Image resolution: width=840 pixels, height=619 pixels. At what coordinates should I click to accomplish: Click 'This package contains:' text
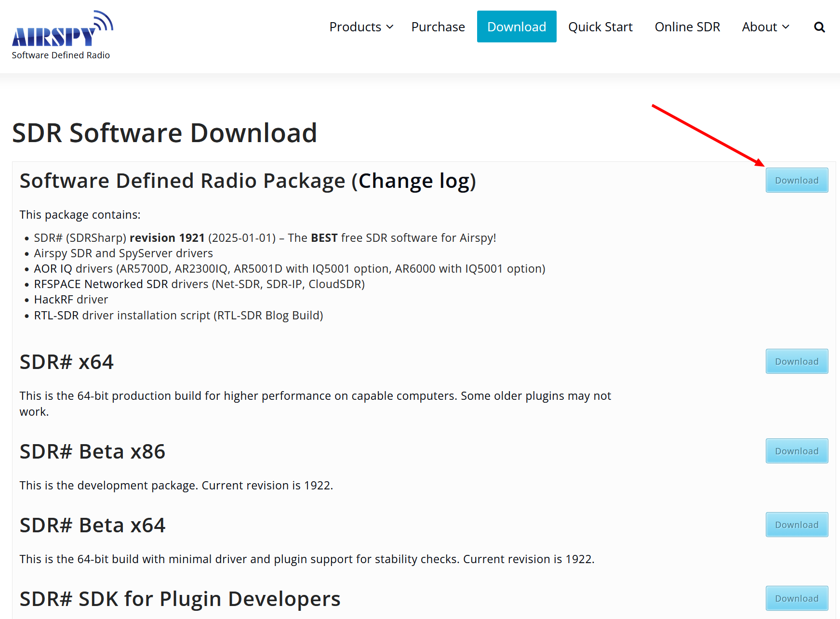[x=80, y=215]
